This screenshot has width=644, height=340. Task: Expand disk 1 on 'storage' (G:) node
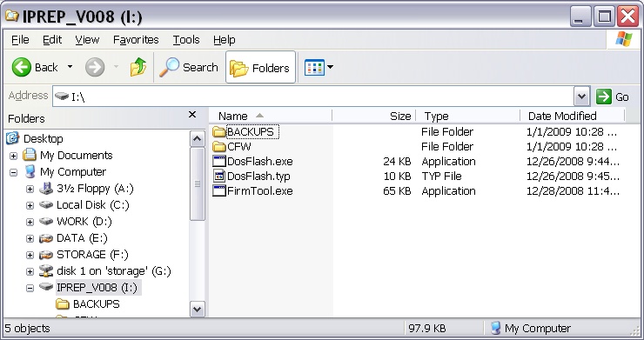click(30, 271)
